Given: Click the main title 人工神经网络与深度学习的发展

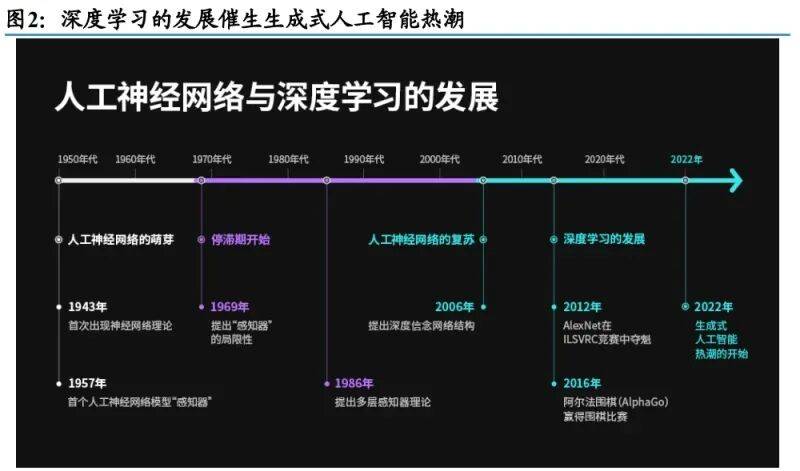Looking at the screenshot, I should point(276,99).
